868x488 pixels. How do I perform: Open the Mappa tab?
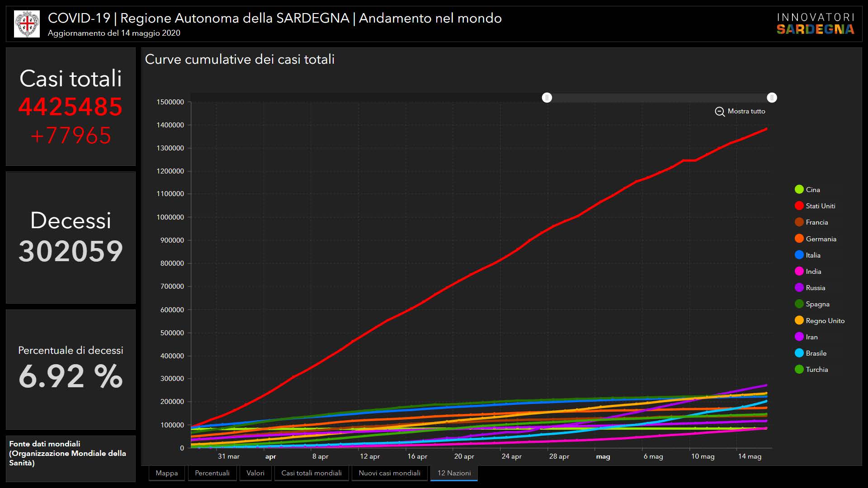click(166, 473)
